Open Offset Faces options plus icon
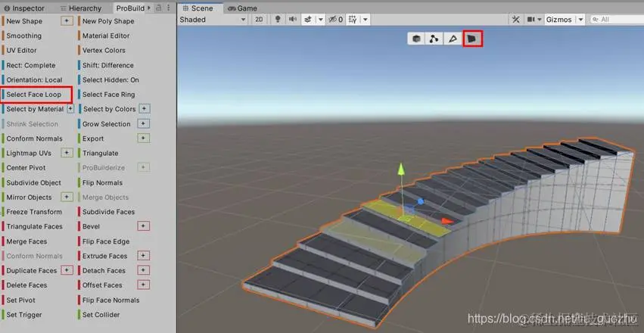The height and width of the screenshot is (333, 644). click(x=143, y=285)
